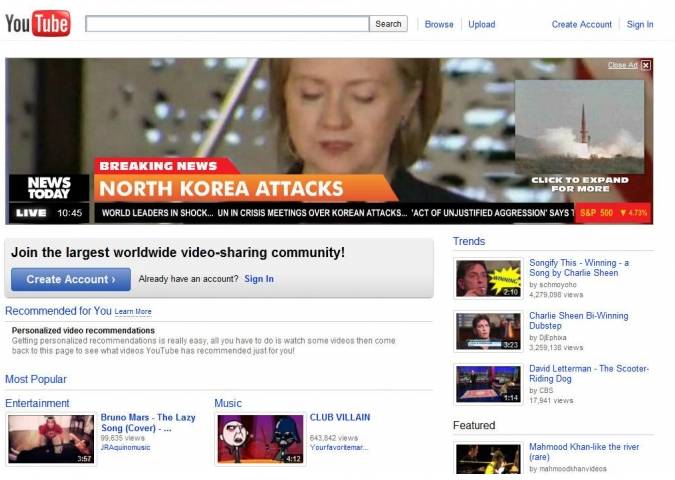The width and height of the screenshot is (675, 480).
Task: Open the Upload menu item
Action: (481, 25)
